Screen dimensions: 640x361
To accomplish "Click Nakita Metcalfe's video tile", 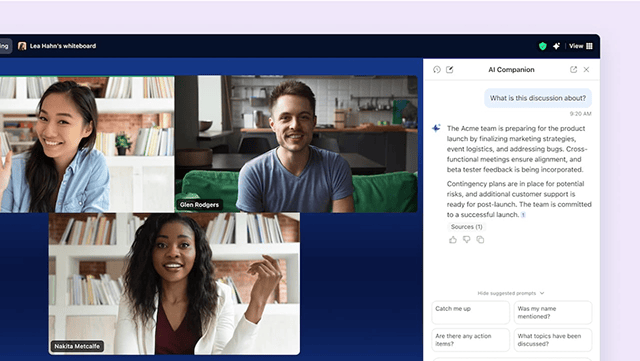I will point(174,283).
